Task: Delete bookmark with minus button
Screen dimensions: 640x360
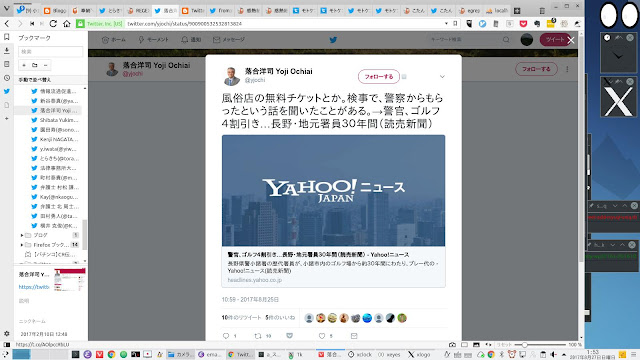Action: tap(45, 65)
